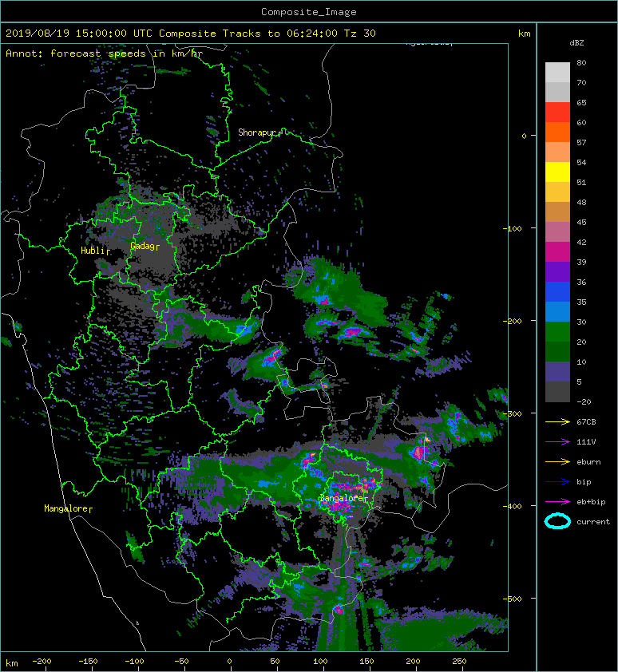
Task: Click the dBZ legend heading
Action: click(x=576, y=43)
